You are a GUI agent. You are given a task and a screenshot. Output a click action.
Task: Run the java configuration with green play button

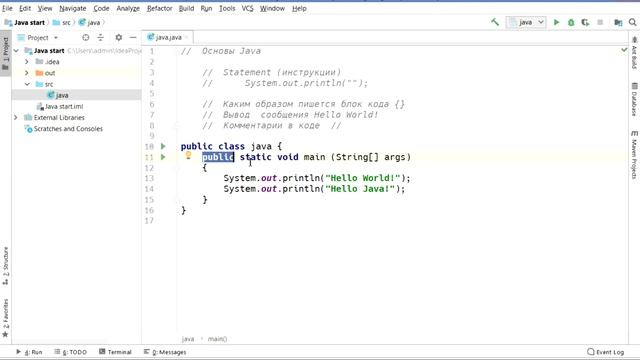pyautogui.click(x=556, y=22)
